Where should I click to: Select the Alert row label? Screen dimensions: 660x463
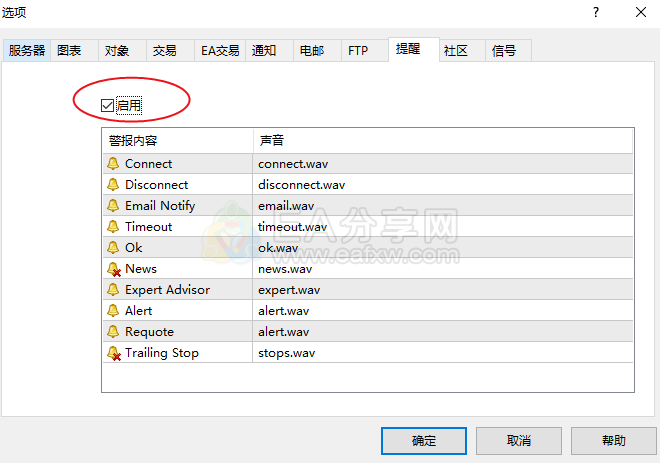138,311
